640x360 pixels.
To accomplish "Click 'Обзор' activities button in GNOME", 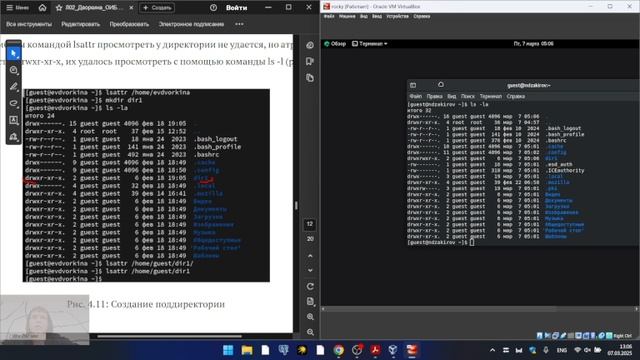I will tap(335, 44).
